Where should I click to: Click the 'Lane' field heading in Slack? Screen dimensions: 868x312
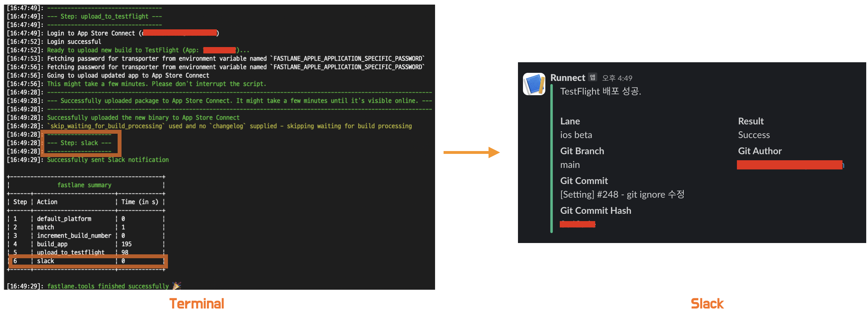click(x=570, y=121)
